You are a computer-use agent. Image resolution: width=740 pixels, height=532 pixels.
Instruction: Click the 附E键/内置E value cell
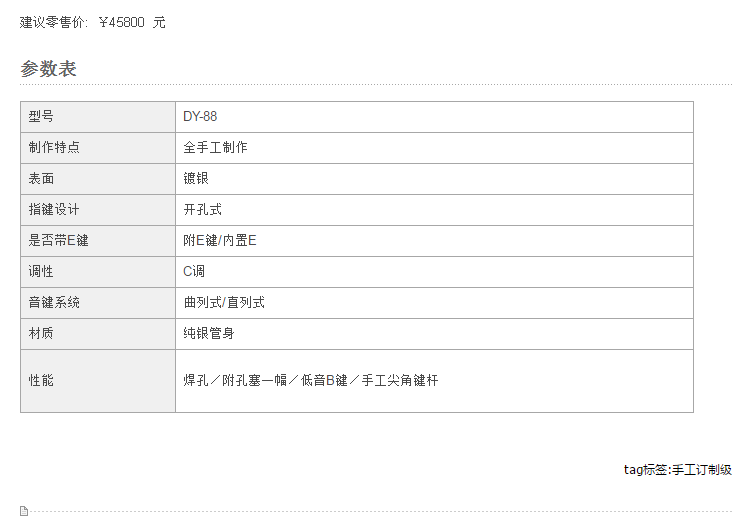[x=434, y=241]
